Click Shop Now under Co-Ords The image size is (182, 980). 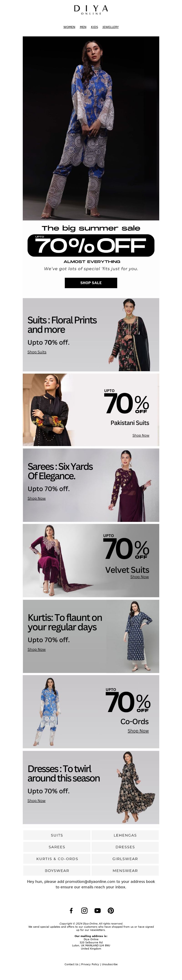pyautogui.click(x=138, y=731)
